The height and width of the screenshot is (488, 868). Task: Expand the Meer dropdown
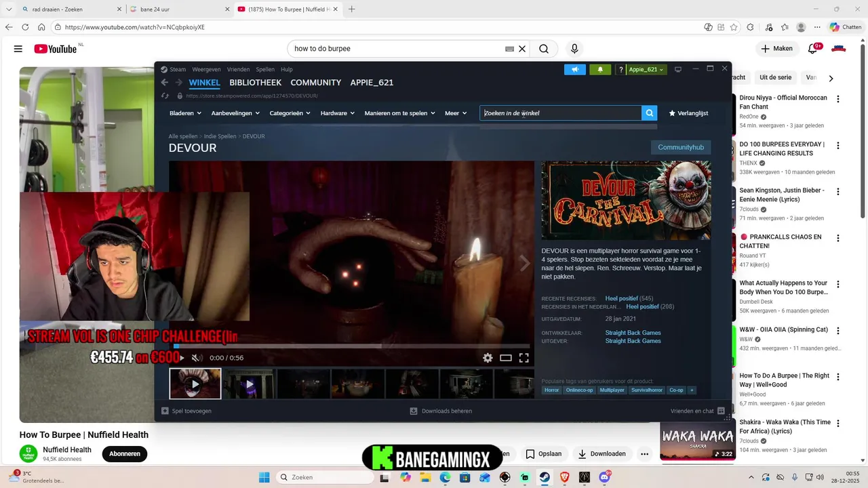coord(456,113)
